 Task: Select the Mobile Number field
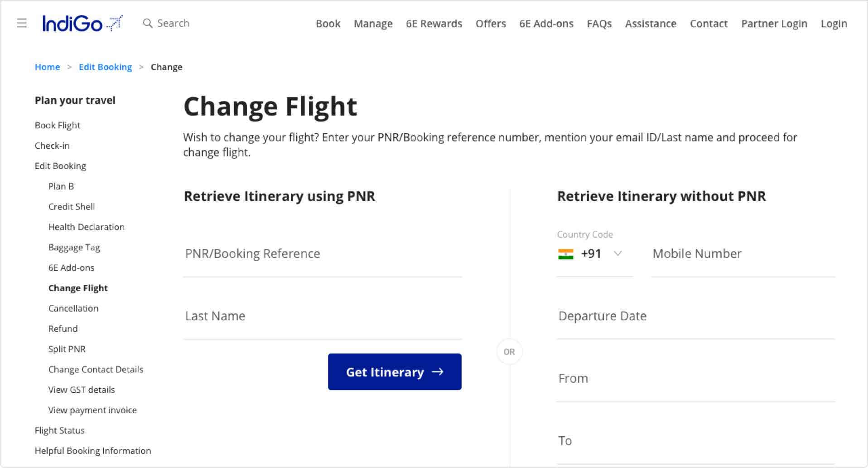743,254
